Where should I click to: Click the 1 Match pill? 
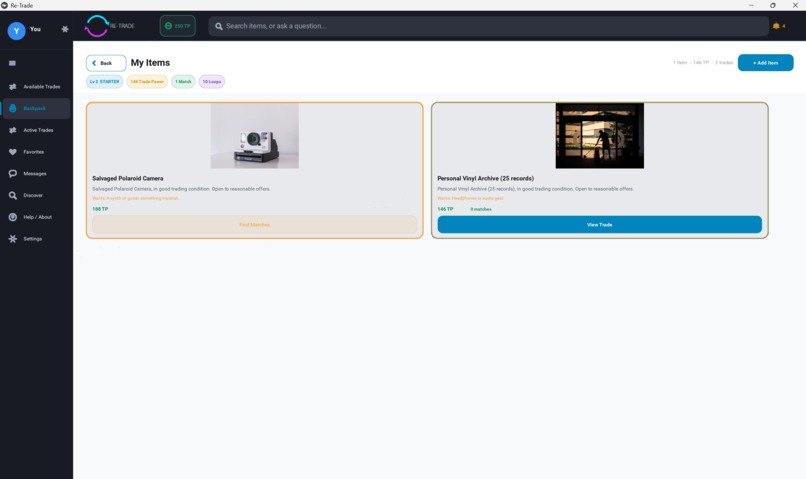(x=183, y=82)
